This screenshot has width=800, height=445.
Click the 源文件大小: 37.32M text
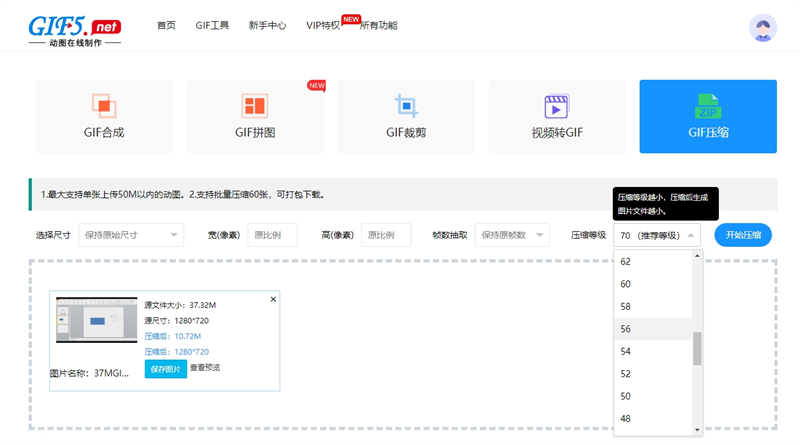click(180, 305)
